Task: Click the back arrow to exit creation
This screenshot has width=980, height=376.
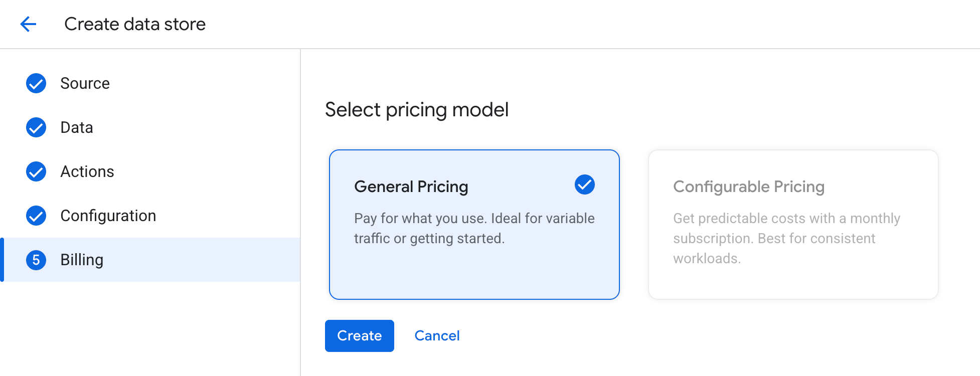Action: point(29,24)
